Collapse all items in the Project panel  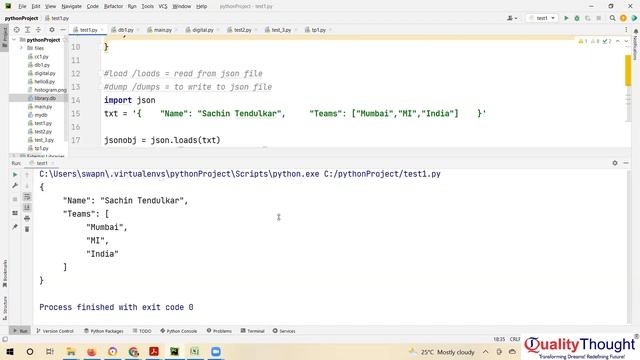(x=38, y=30)
